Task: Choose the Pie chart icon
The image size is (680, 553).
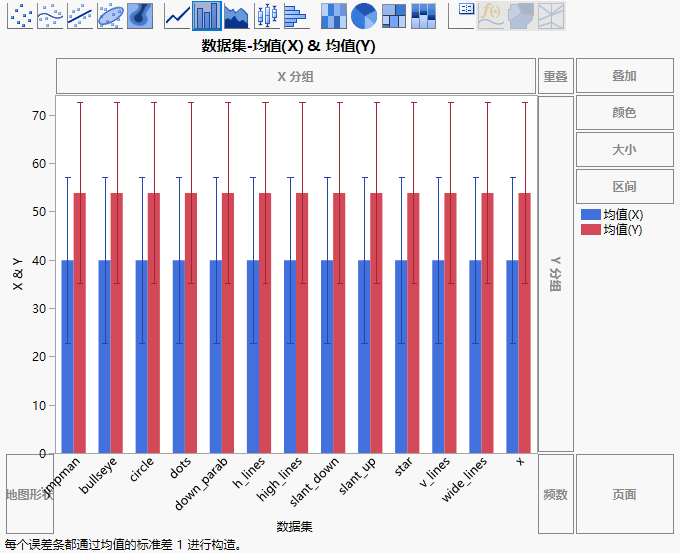Action: [x=364, y=15]
